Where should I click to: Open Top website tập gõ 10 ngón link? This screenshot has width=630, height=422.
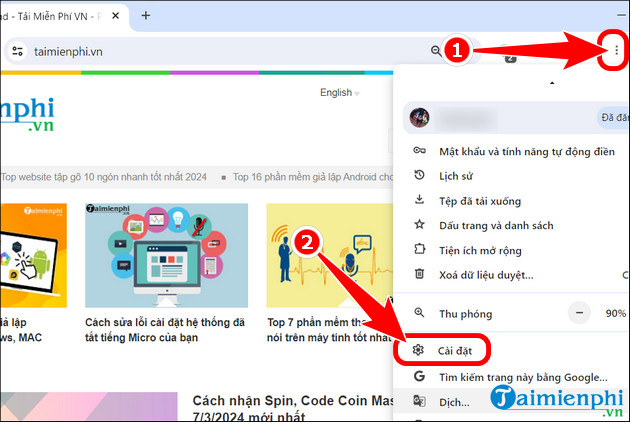tap(104, 177)
